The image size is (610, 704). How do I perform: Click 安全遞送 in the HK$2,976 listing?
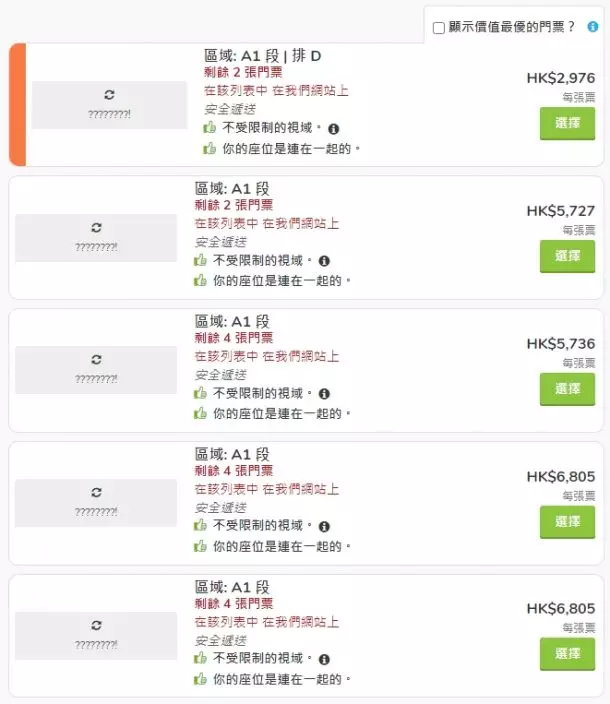229,109
